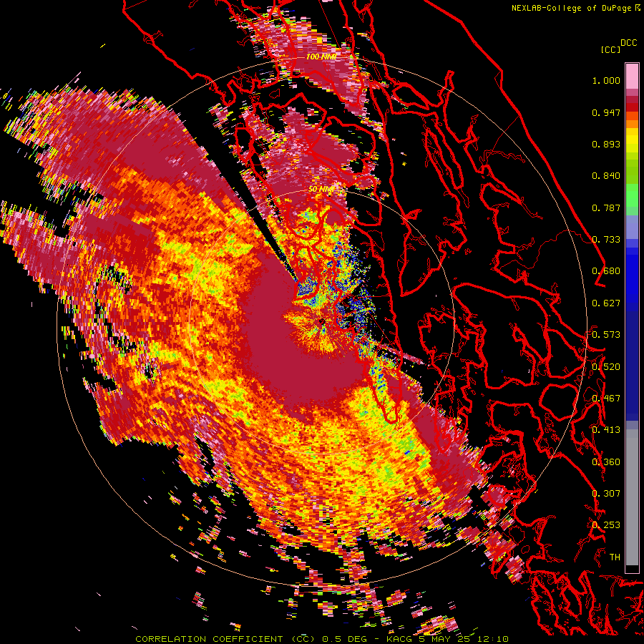Click the 0.413 scale label

point(606,430)
